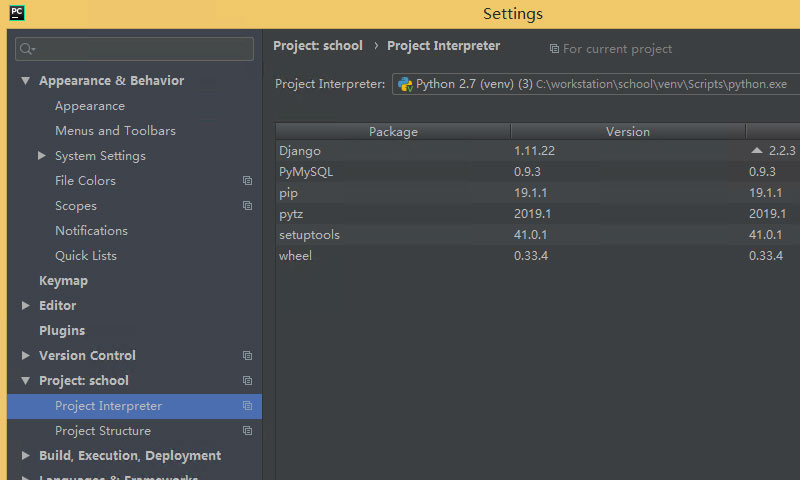
Task: Expand the System Settings node
Action: click(42, 156)
